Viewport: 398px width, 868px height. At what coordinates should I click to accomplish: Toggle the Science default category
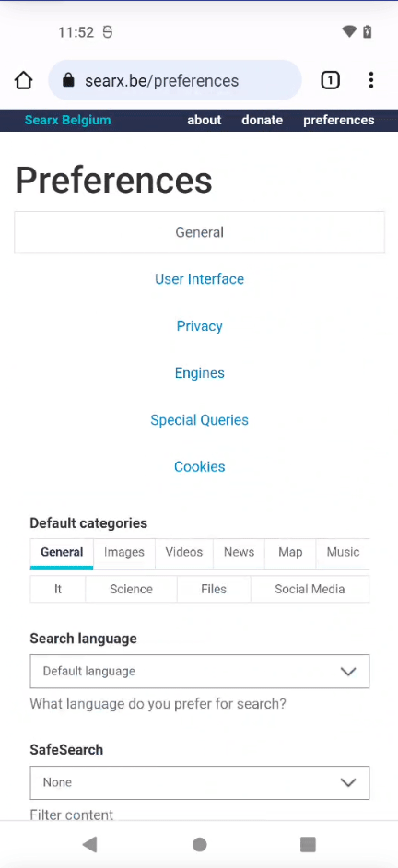click(131, 589)
